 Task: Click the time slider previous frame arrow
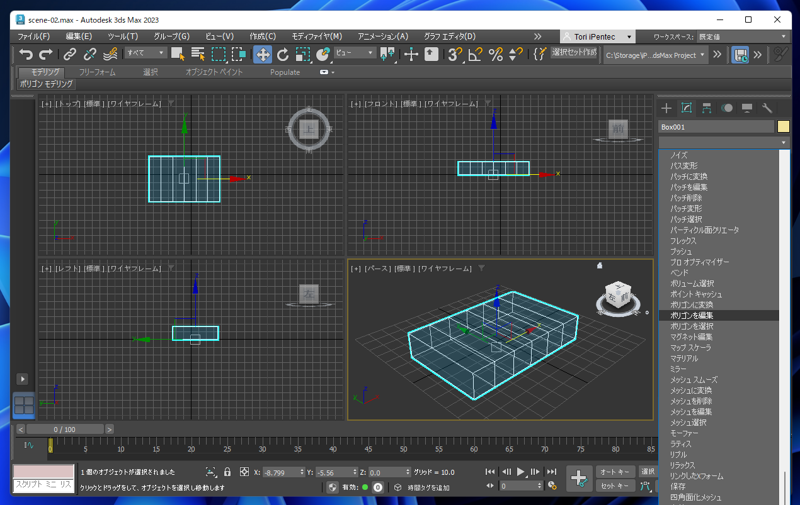pos(20,430)
